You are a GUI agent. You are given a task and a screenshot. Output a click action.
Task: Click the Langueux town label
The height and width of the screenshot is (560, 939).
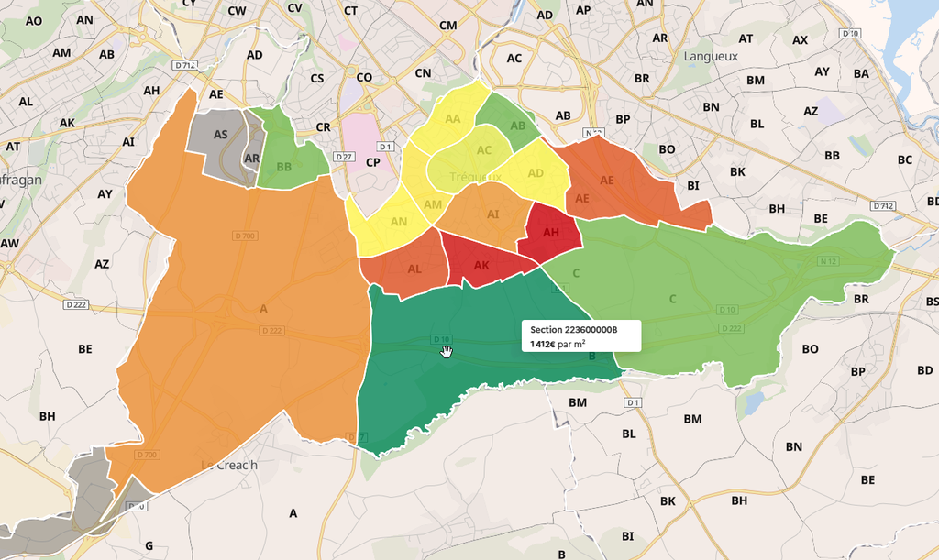[711, 56]
